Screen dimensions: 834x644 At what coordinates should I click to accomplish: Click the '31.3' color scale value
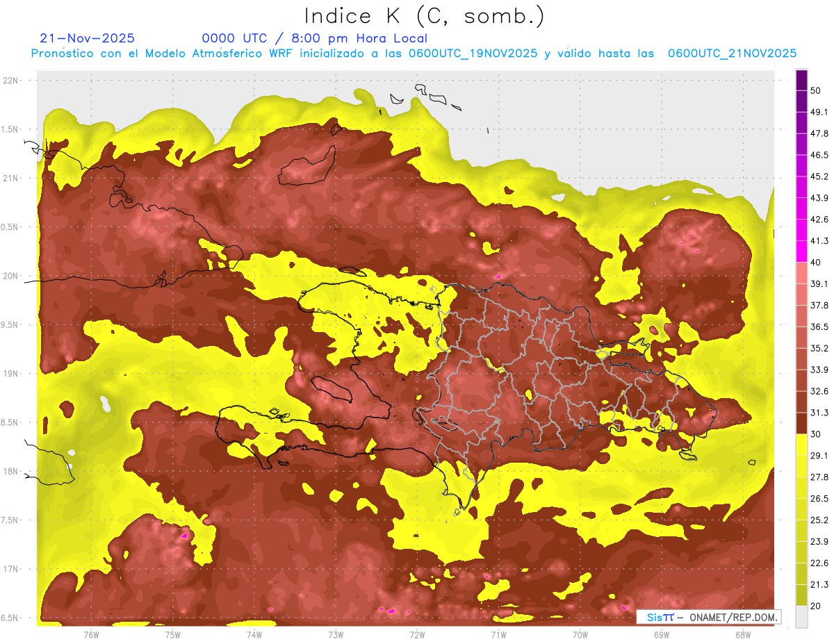coord(819,413)
